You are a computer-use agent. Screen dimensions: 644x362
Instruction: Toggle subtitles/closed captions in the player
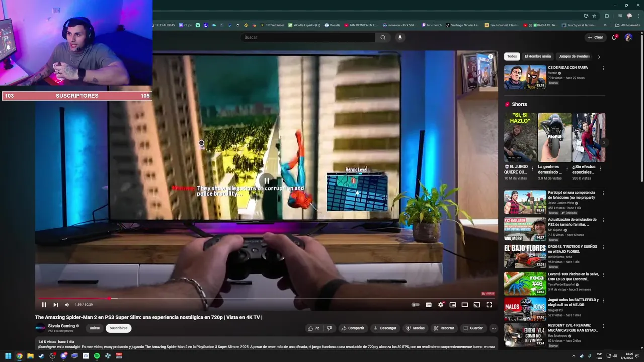[x=429, y=305]
